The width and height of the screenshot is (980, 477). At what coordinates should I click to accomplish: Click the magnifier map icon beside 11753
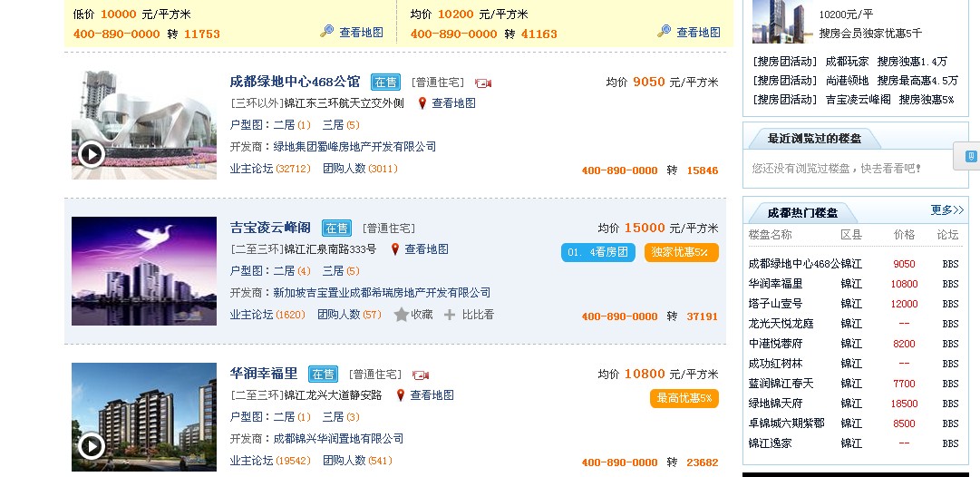point(327,32)
